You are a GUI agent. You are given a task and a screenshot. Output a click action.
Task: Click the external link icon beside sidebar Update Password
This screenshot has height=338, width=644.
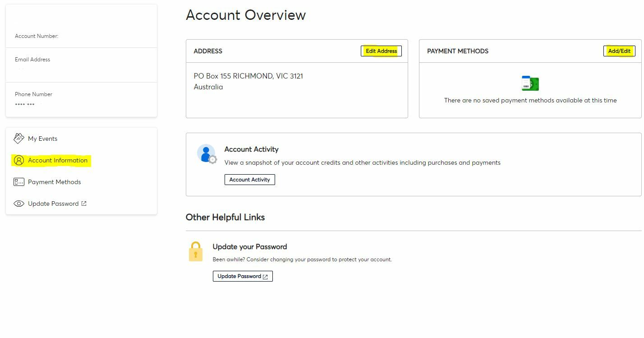(84, 204)
